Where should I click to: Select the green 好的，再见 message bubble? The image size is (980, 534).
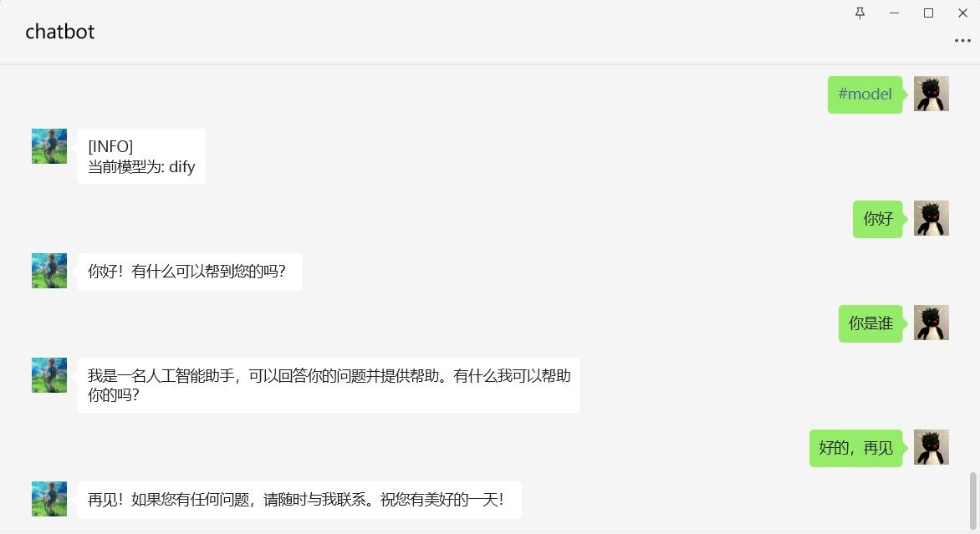(x=855, y=448)
